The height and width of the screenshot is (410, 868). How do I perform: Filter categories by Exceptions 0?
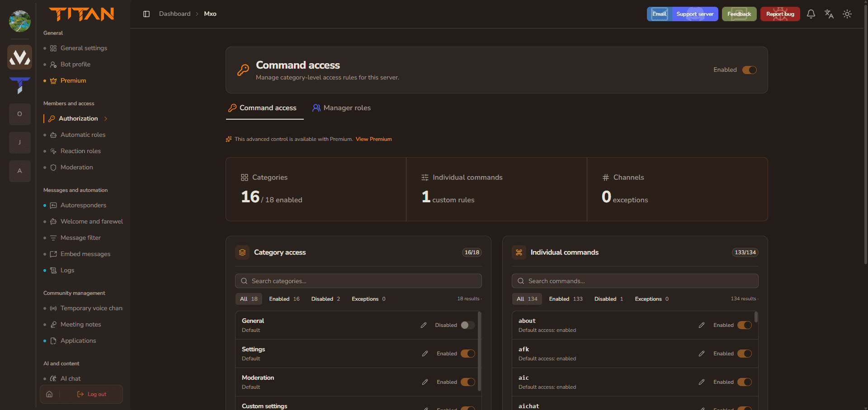(368, 299)
